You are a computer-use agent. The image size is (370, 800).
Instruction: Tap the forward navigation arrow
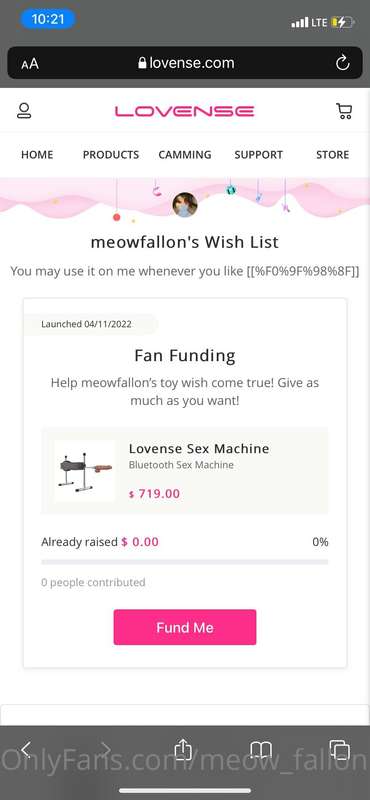(105, 750)
